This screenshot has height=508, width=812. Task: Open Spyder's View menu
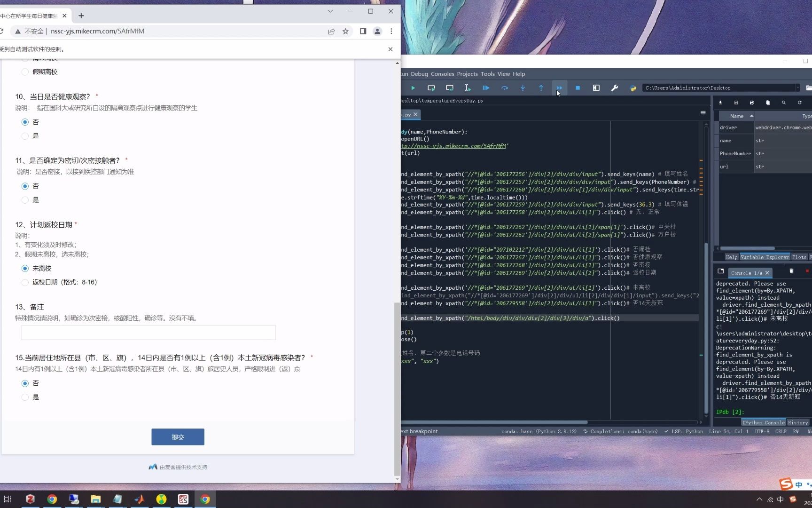pos(504,74)
